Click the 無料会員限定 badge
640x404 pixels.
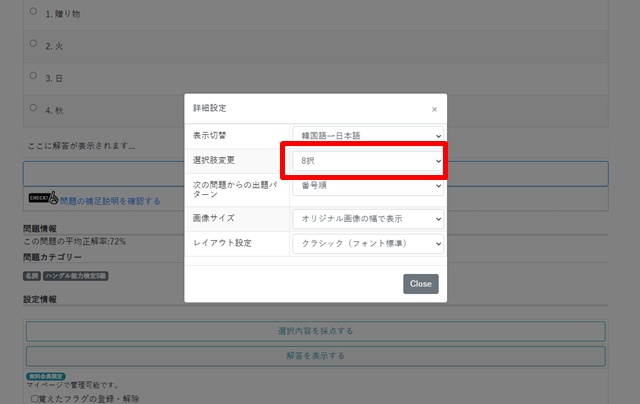point(44,376)
